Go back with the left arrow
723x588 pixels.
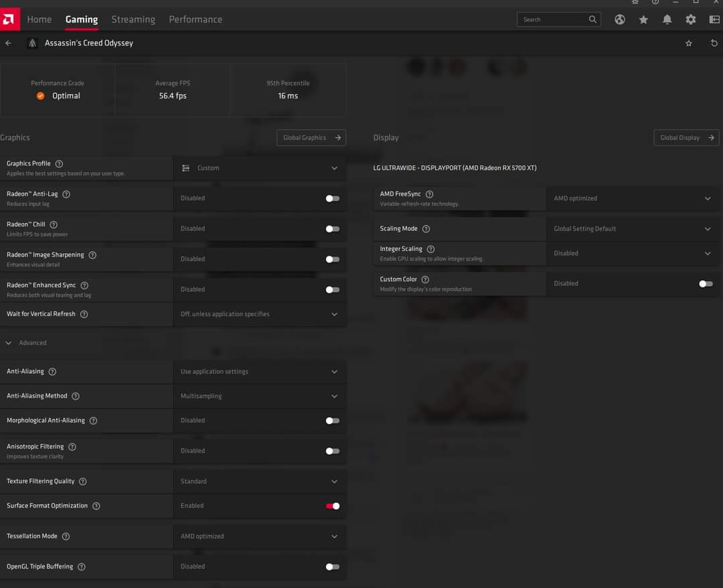[8, 43]
